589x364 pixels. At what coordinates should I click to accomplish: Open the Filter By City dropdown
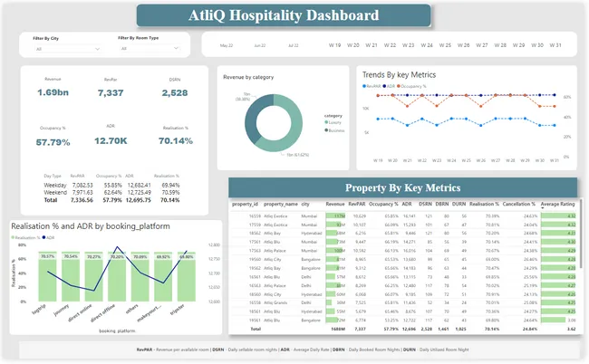68,49
